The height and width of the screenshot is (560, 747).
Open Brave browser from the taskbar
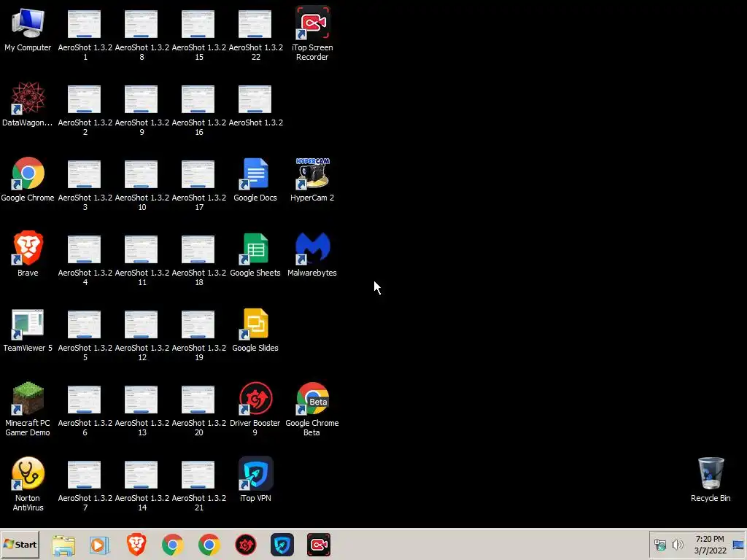tap(136, 545)
